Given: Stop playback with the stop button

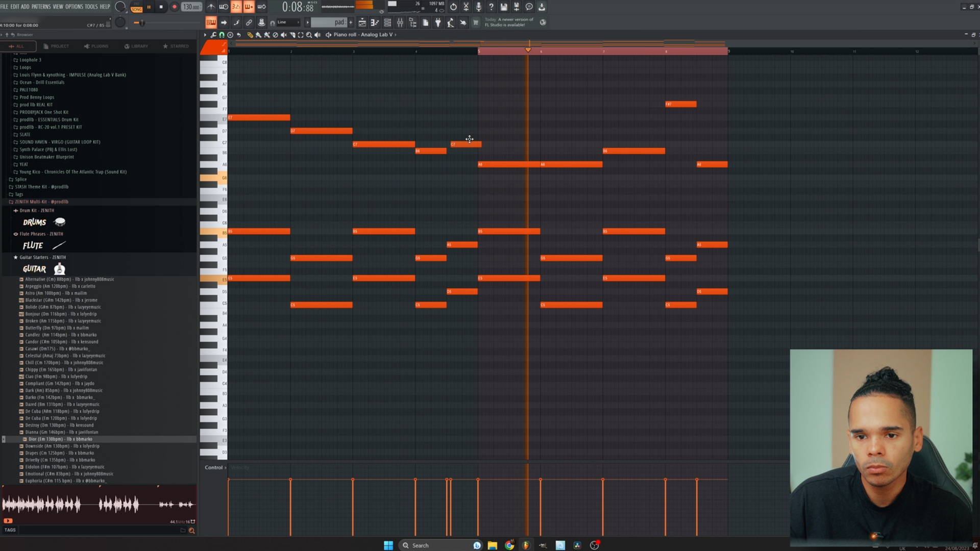Looking at the screenshot, I should (161, 7).
